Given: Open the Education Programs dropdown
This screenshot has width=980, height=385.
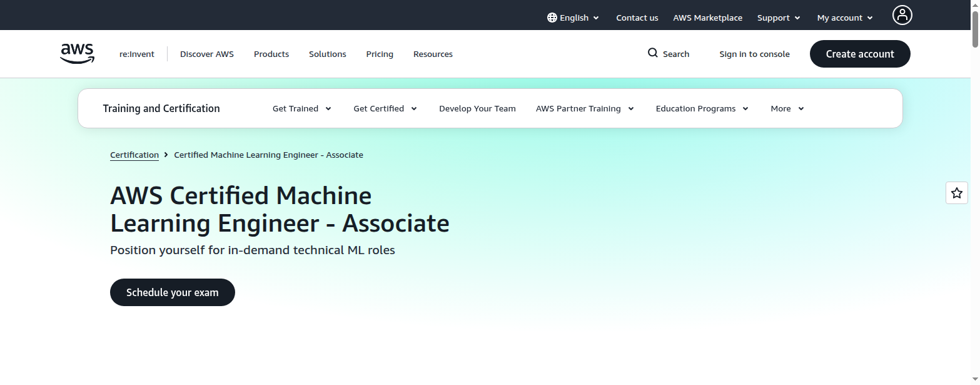Looking at the screenshot, I should [702, 108].
